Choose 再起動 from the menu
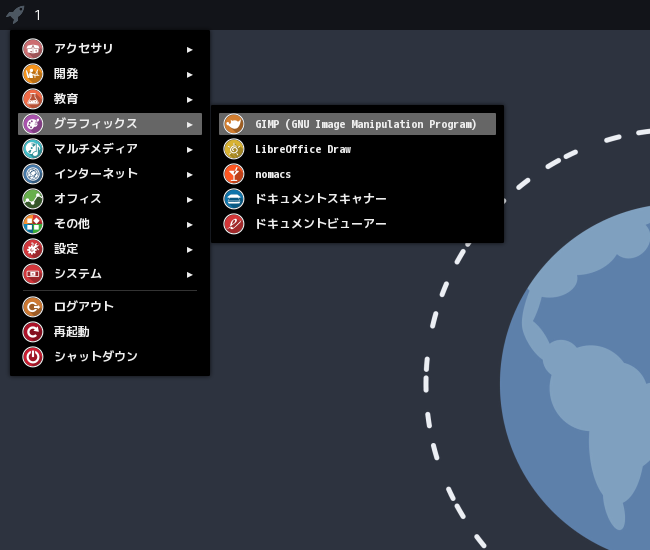 (110, 332)
